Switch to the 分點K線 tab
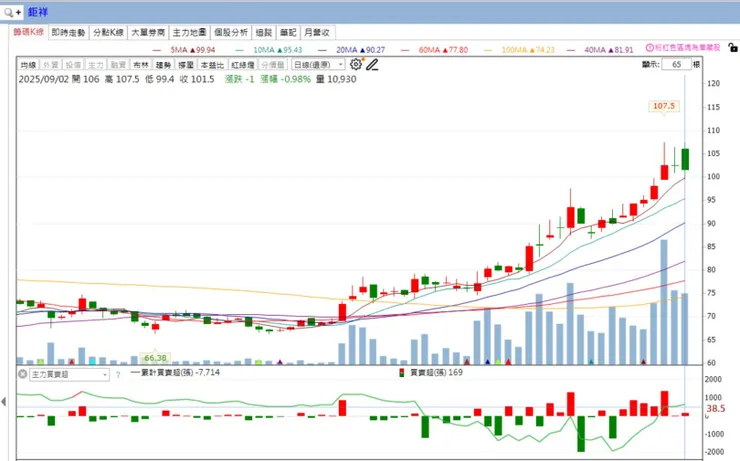Image resolution: width=740 pixels, height=461 pixels. [x=109, y=33]
